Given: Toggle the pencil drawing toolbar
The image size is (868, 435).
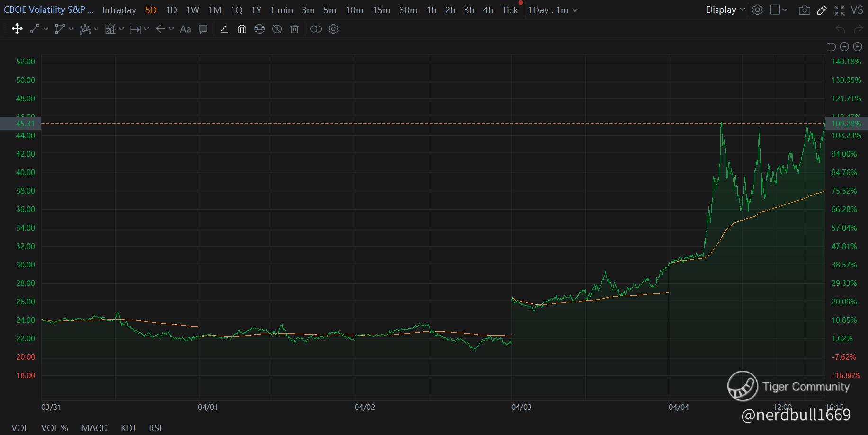Looking at the screenshot, I should click(x=822, y=10).
